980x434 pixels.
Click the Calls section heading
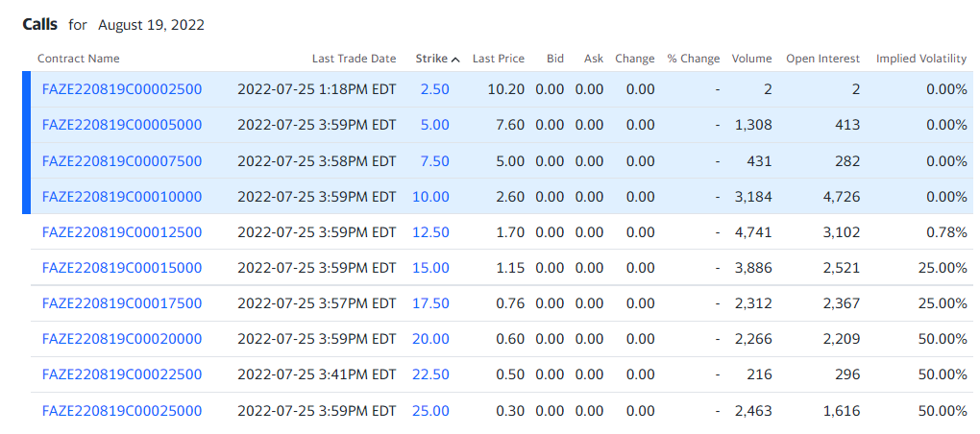40,25
